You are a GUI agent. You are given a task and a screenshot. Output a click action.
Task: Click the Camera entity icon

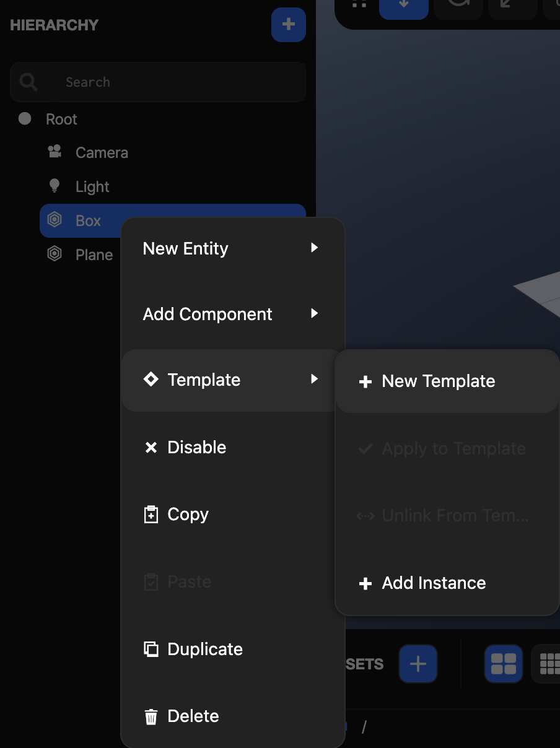[55, 152]
